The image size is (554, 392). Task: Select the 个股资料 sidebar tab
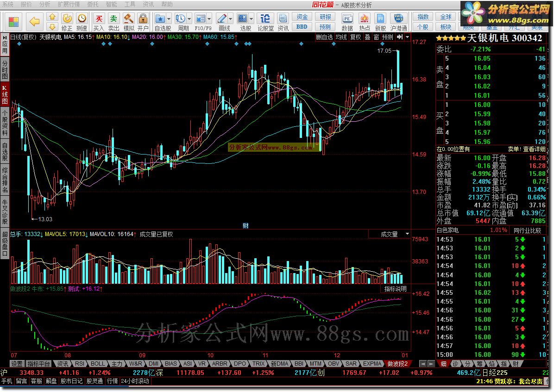point(5,123)
